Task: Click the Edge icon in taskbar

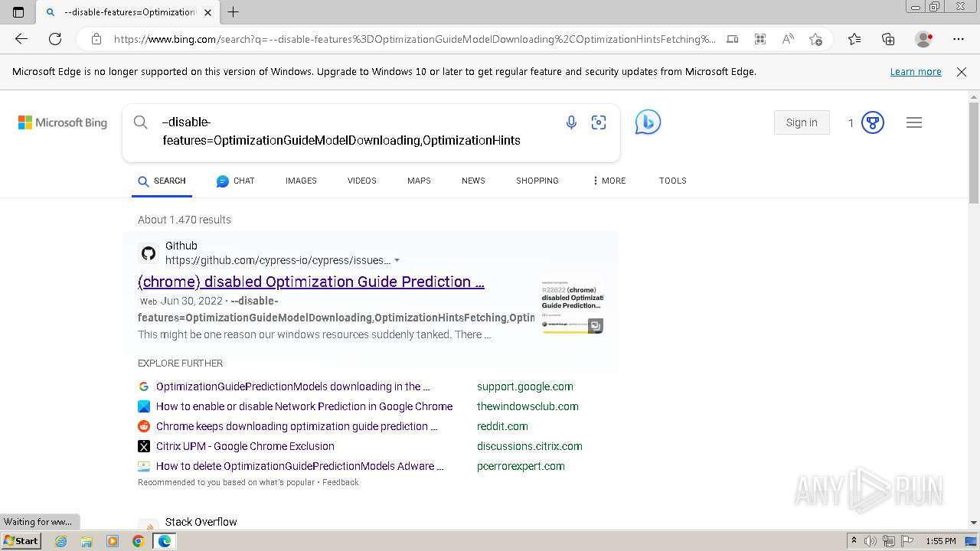Action: pyautogui.click(x=165, y=541)
